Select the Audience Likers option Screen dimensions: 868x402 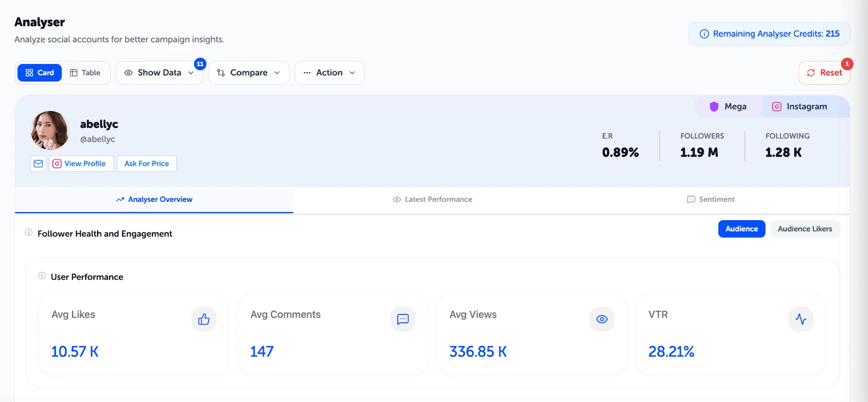point(805,229)
